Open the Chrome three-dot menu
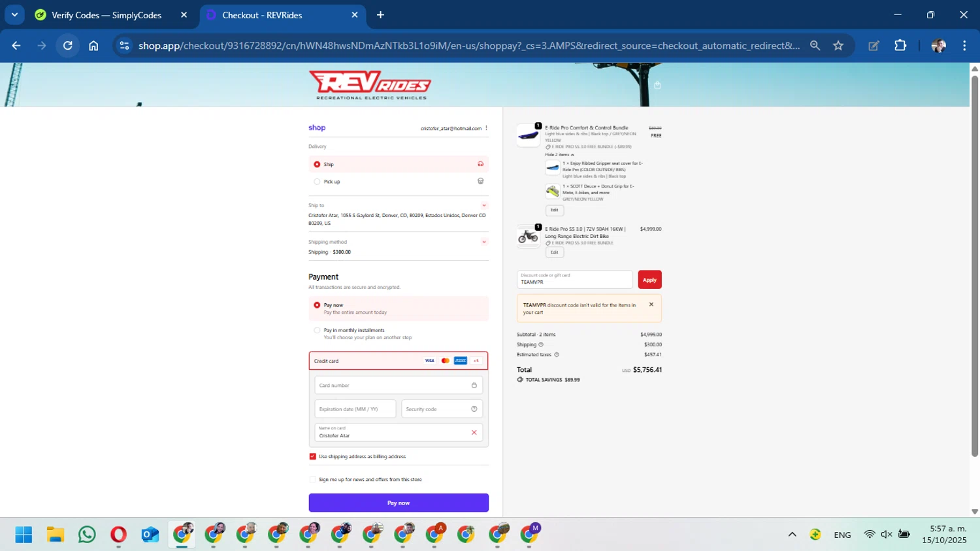 click(x=964, y=46)
